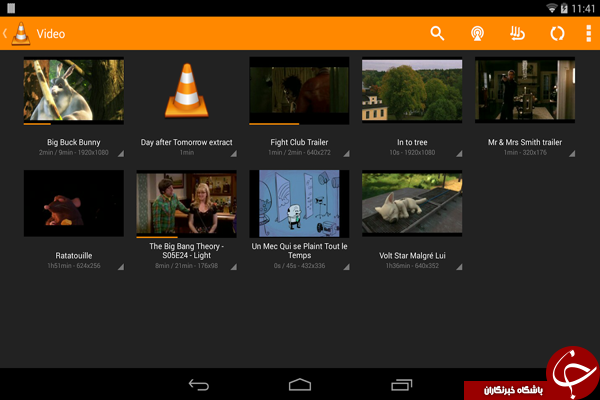Viewport: 600px width, 400px height.
Task: Open the Day after Tomorrow cone thumbnail
Action: point(186,90)
